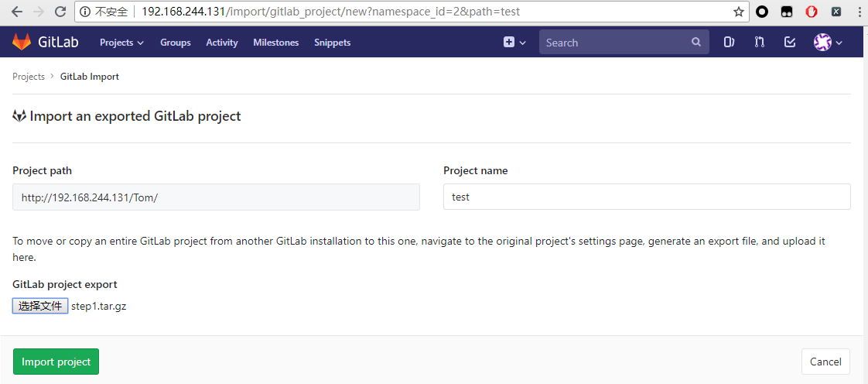Click the Project path field
This screenshot has width=868, height=384.
(x=216, y=197)
